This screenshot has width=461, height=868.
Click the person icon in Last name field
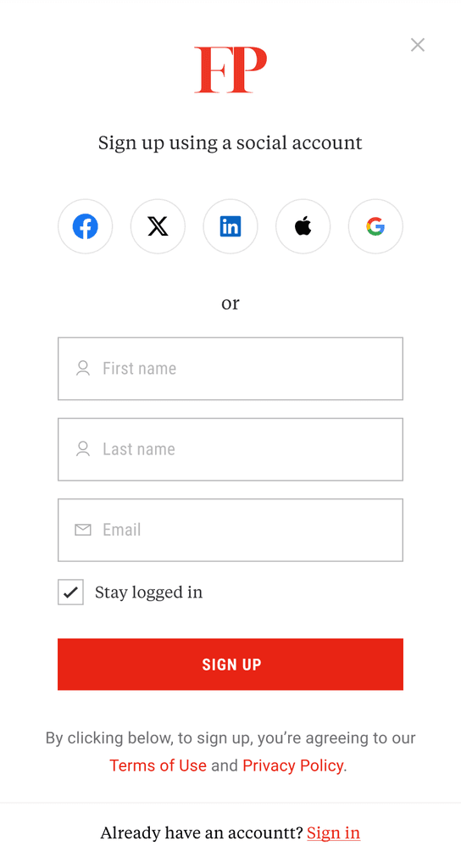[83, 449]
